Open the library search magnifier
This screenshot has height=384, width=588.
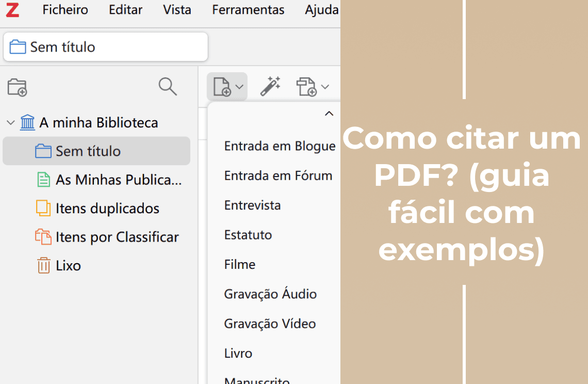[x=168, y=87]
